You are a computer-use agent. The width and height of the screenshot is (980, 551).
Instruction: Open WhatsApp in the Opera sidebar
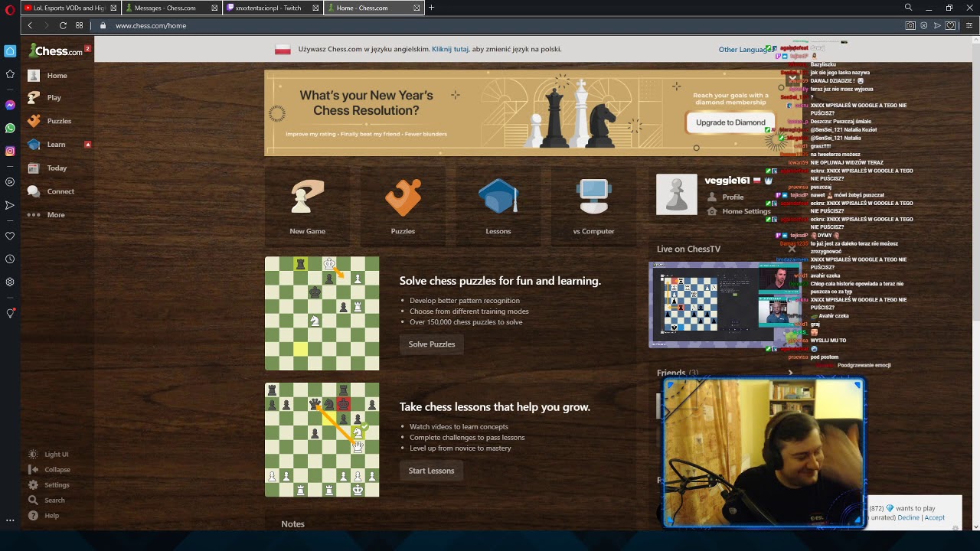pyautogui.click(x=10, y=128)
